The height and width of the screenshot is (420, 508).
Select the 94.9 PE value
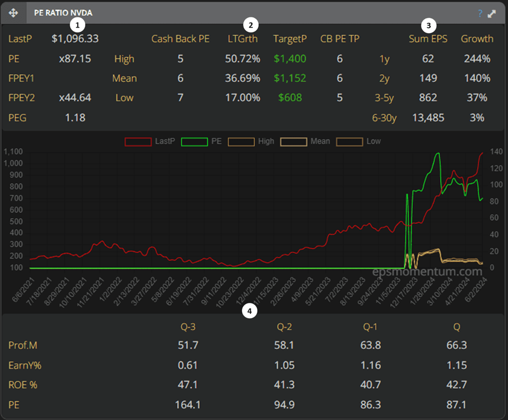point(284,405)
